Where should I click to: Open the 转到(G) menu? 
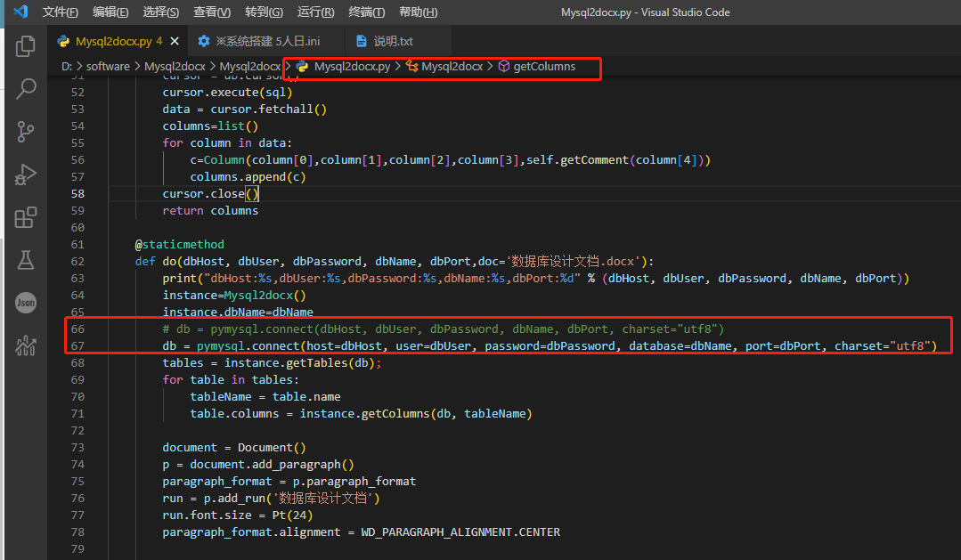(x=265, y=12)
